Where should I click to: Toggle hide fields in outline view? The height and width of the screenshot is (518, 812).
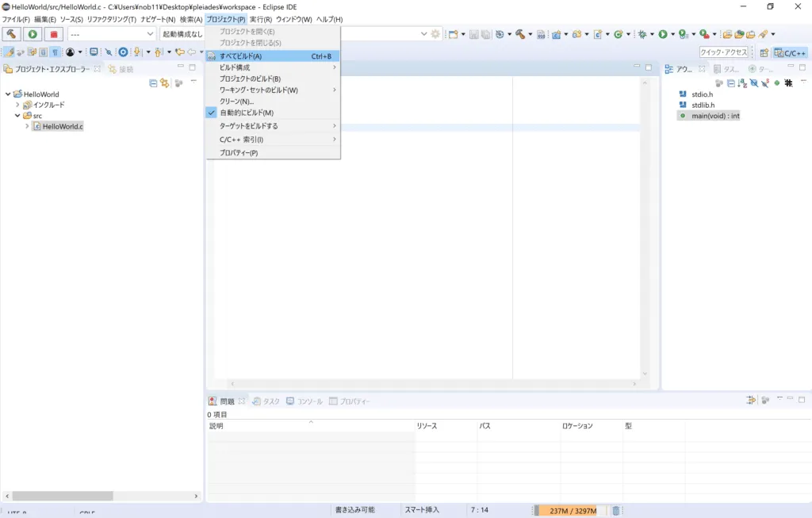pyautogui.click(x=754, y=82)
